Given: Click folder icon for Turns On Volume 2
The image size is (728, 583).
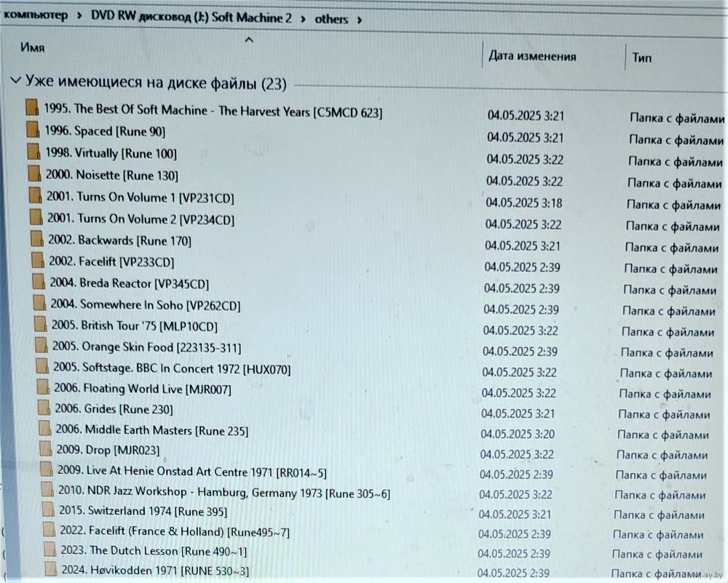Looking at the screenshot, I should [36, 217].
